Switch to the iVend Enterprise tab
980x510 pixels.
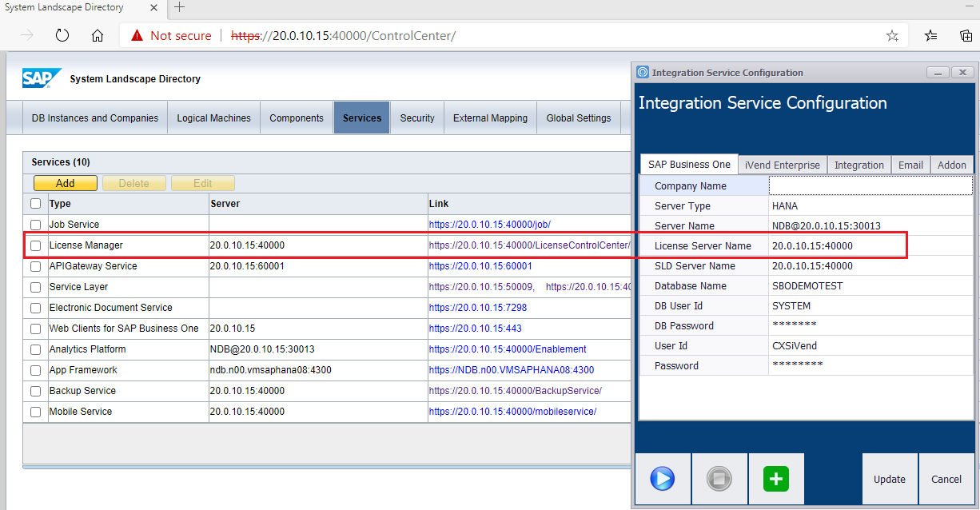[783, 165]
